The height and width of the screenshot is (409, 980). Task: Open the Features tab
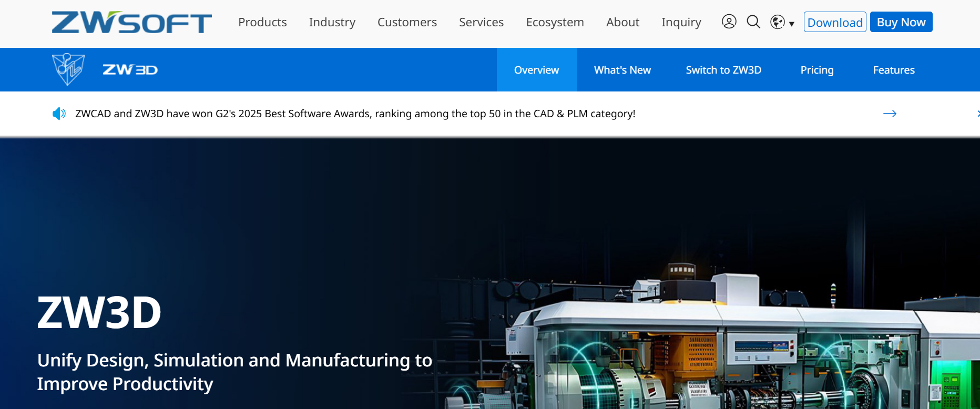pyautogui.click(x=894, y=70)
